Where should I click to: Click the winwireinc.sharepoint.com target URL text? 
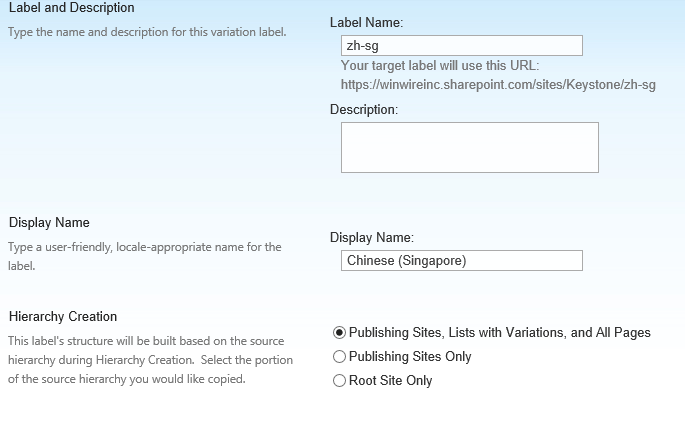(498, 84)
